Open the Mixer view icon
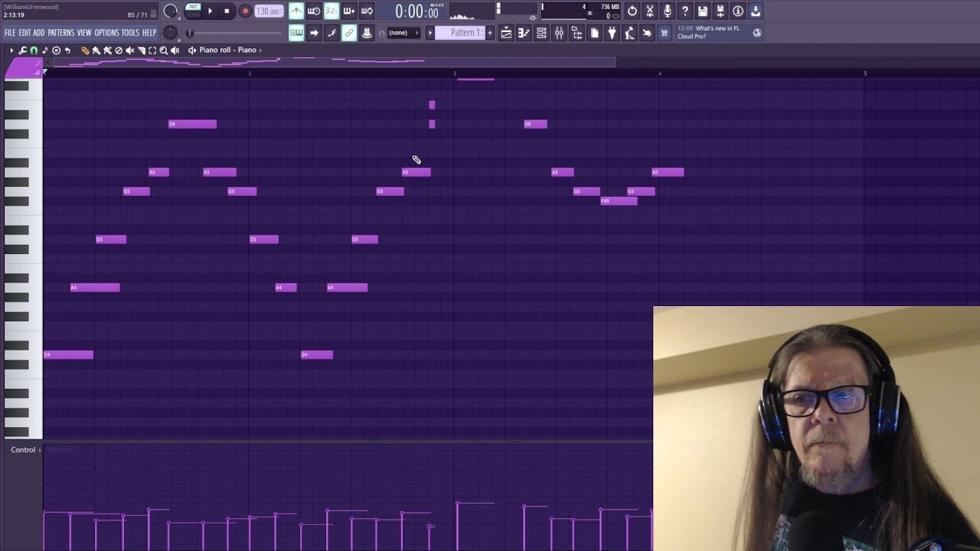 (x=559, y=33)
